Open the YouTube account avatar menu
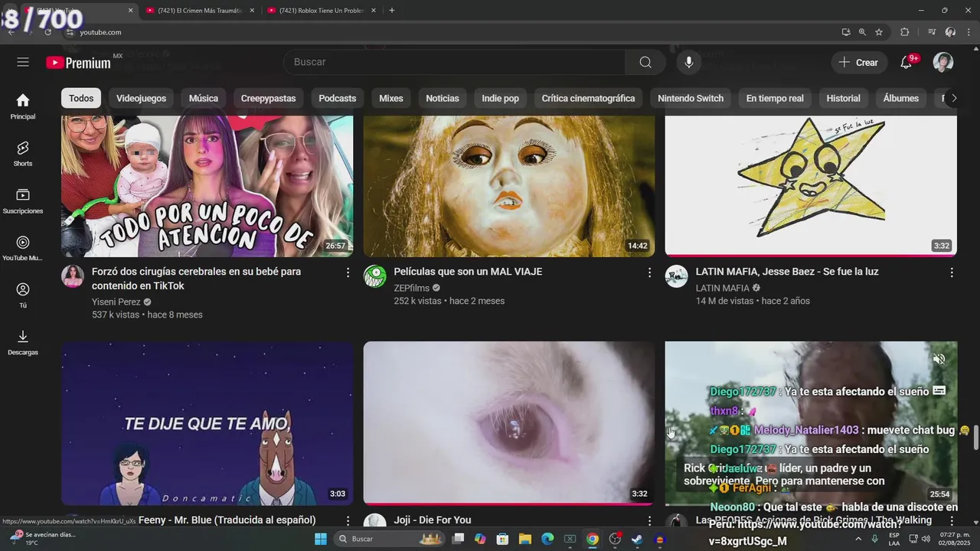Image resolution: width=980 pixels, height=551 pixels. (943, 62)
